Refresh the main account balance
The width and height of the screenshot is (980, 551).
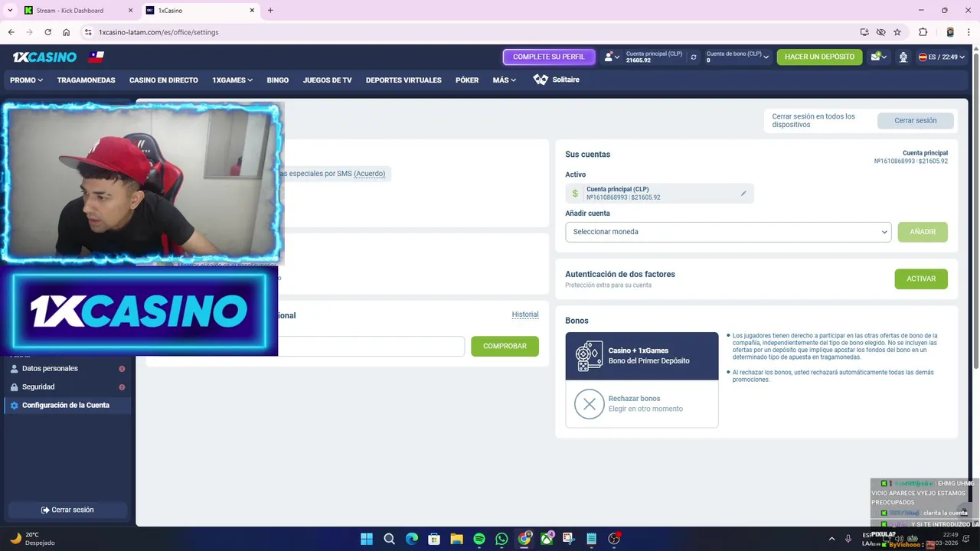pos(694,57)
